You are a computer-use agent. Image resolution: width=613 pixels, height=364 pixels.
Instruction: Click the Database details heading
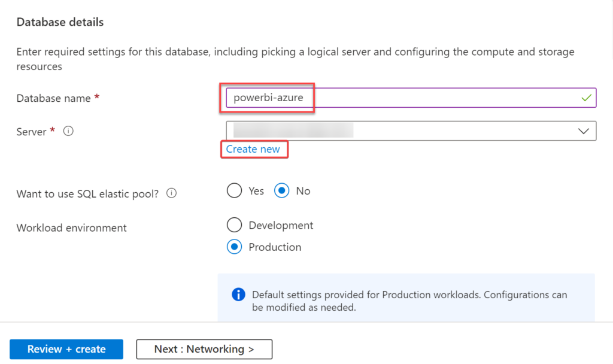[60, 22]
